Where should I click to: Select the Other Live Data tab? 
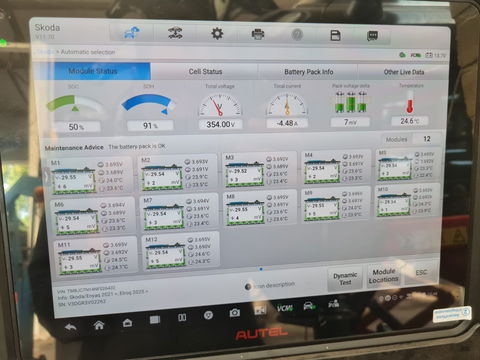tap(404, 72)
